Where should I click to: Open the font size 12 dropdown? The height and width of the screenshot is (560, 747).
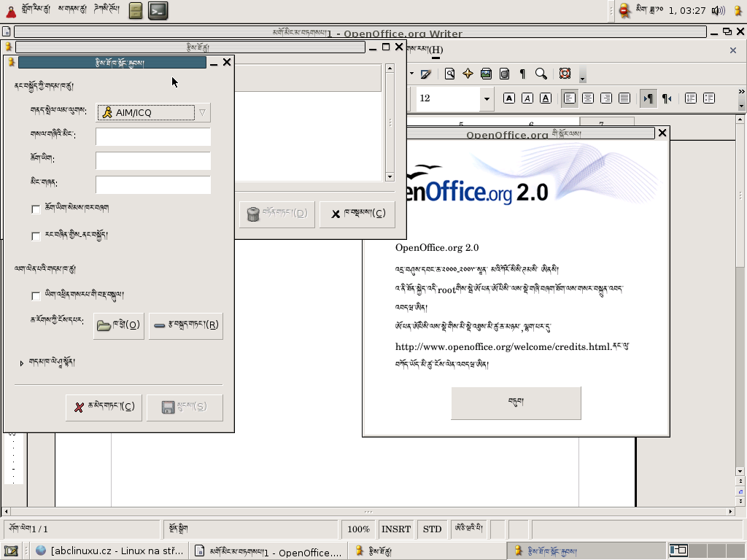(x=487, y=98)
